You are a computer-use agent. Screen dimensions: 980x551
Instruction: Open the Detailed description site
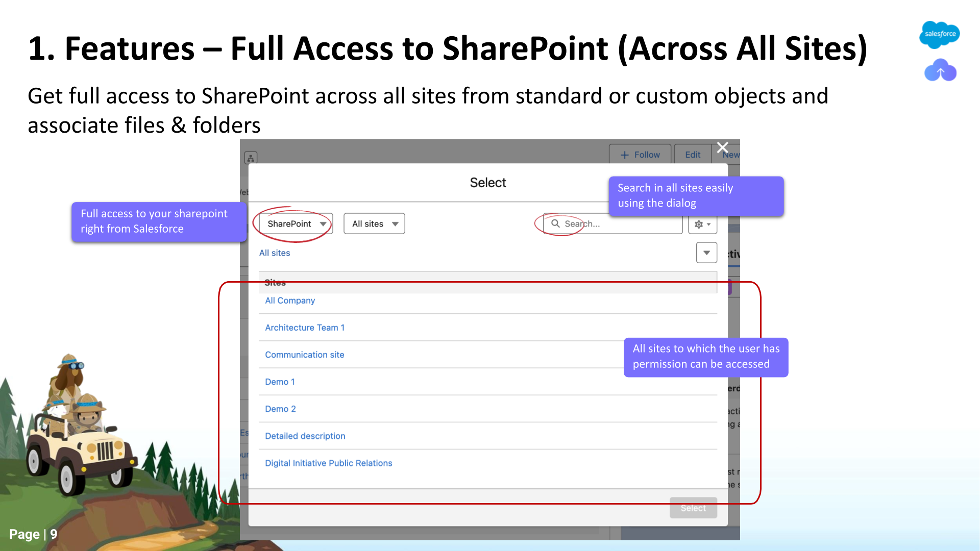point(305,436)
